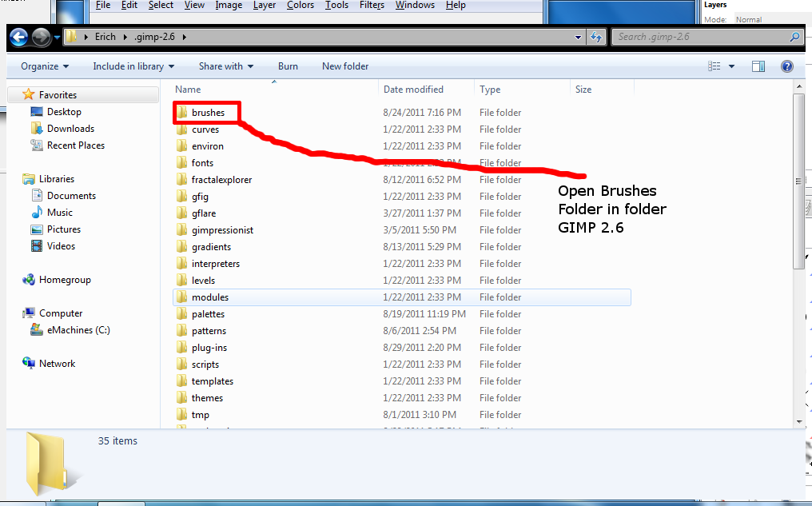The image size is (812, 506).
Task: Click the palettes folder icon
Action: pos(181,314)
